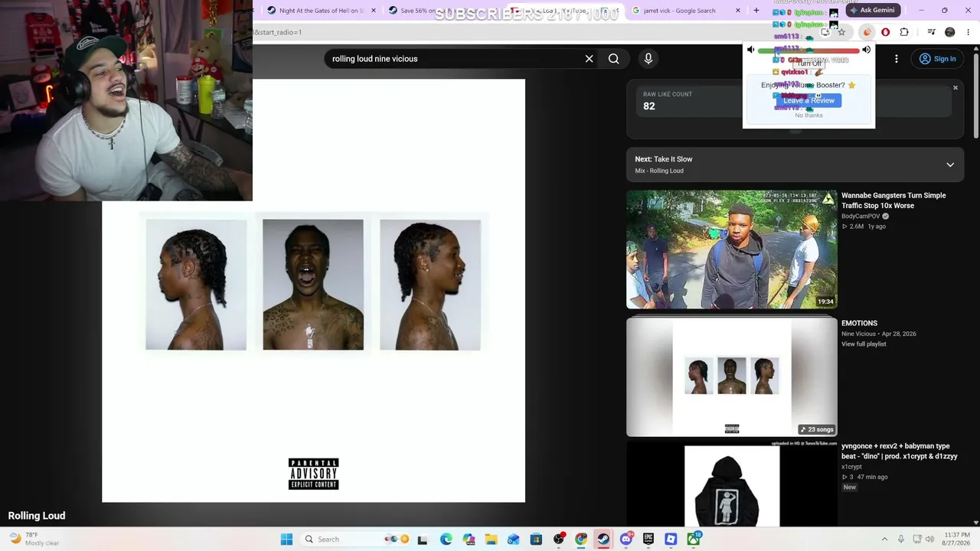Open Wannabe Gangsters Turn Simple Traffic Stop title
This screenshot has width=980, height=551.
(893, 201)
